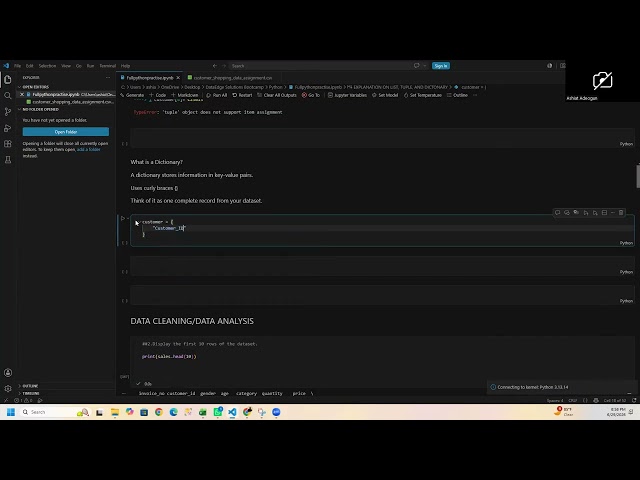Screen dimensions: 640x480
Task: Run the customer dictionary cell
Action: coord(123,218)
